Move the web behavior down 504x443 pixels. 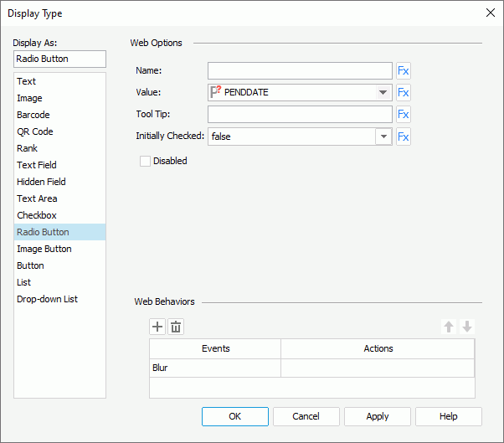point(467,327)
